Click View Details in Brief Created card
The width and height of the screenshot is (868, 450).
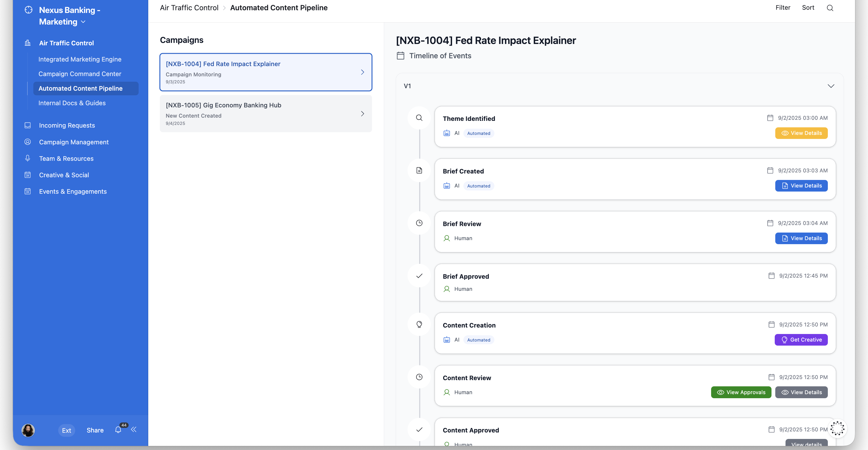click(801, 186)
